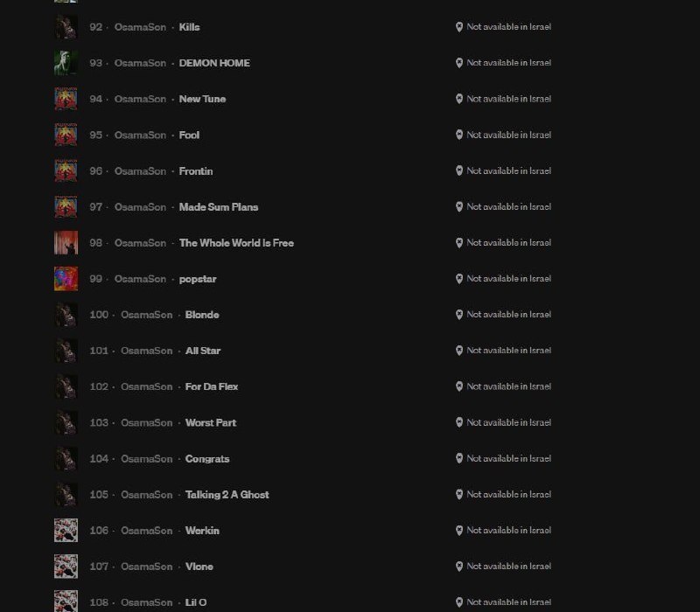Image resolution: width=700 pixels, height=612 pixels.
Task: Open the track Worst Part
Action: pos(210,422)
